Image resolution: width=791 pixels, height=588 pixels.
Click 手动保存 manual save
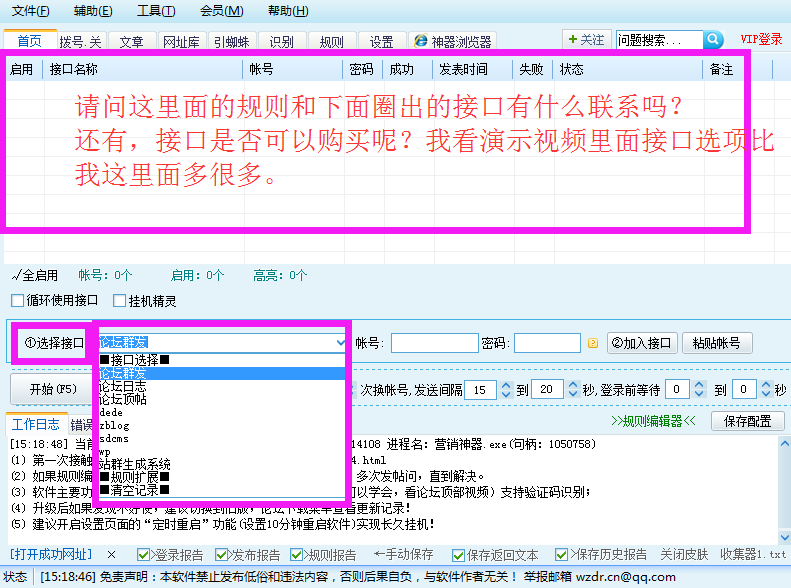tap(403, 554)
